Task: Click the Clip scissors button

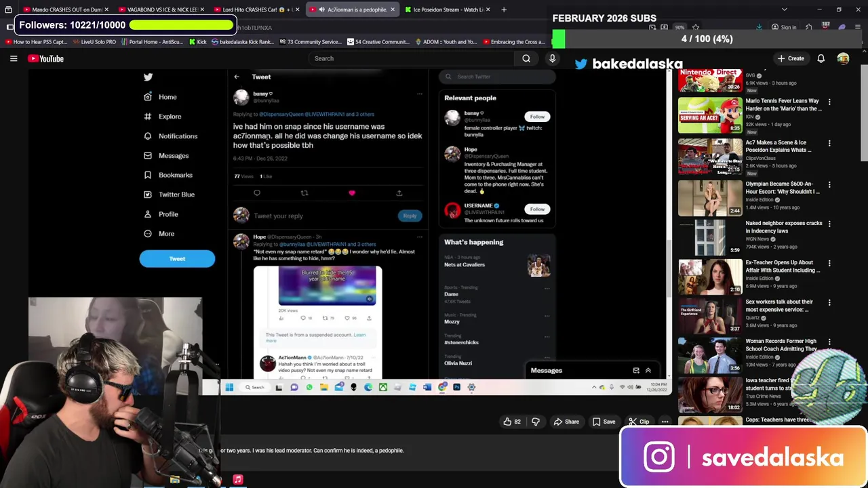Action: 639,422
